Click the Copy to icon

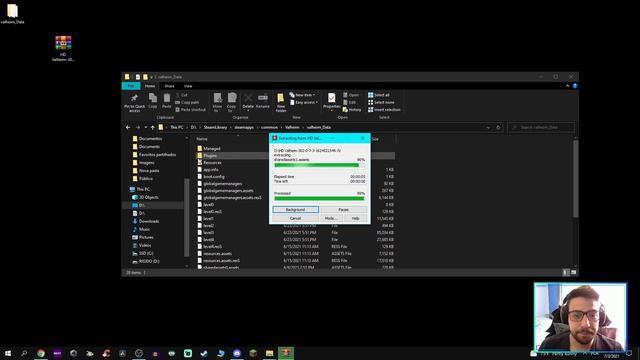pyautogui.click(x=231, y=102)
